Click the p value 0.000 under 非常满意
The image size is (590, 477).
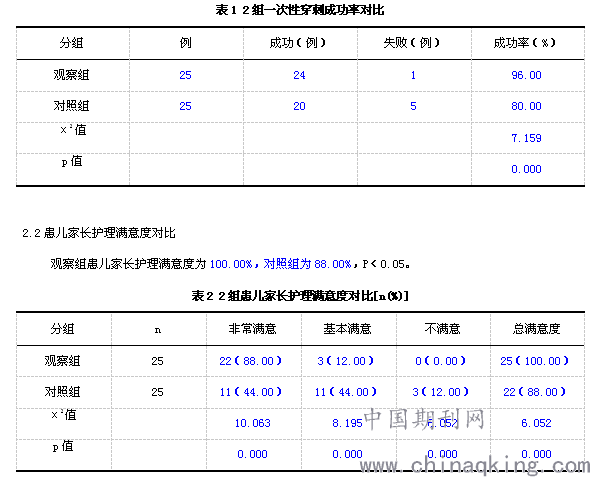click(x=252, y=454)
